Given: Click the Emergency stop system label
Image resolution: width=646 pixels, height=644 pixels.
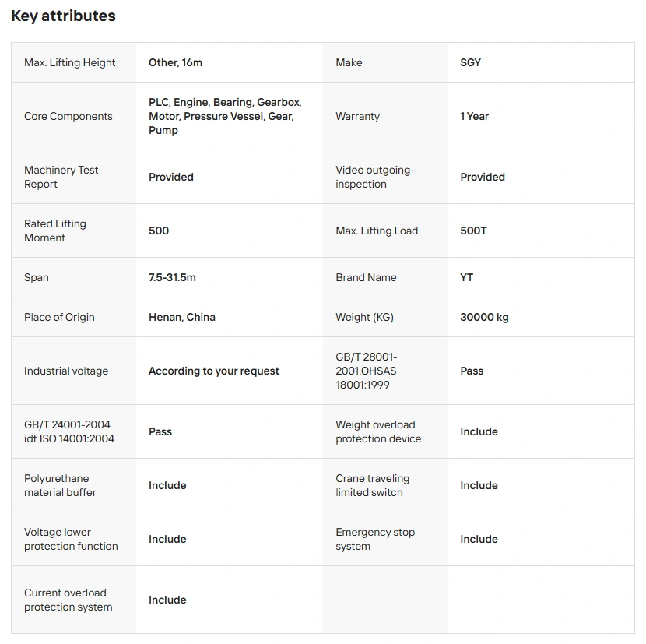Looking at the screenshot, I should 375,539.
